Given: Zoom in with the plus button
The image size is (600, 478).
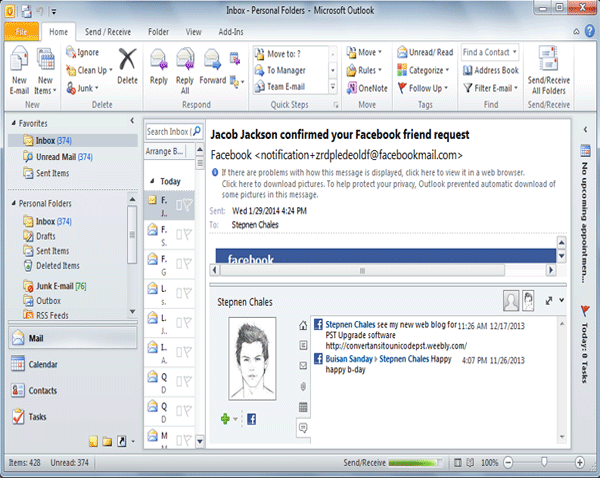Looking at the screenshot, I should [x=579, y=463].
